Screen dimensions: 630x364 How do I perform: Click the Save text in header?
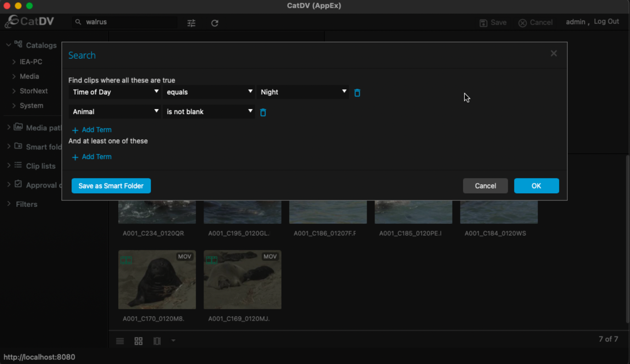[x=498, y=22]
